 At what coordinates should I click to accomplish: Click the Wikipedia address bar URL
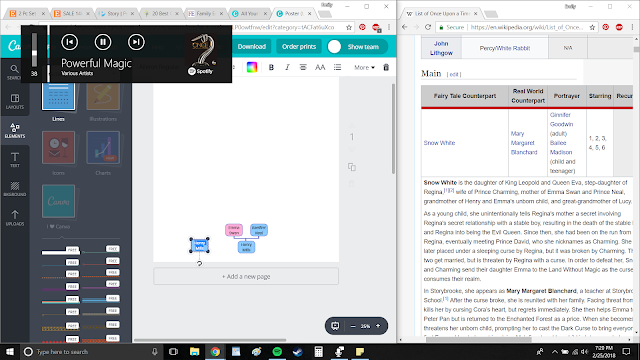pos(527,27)
